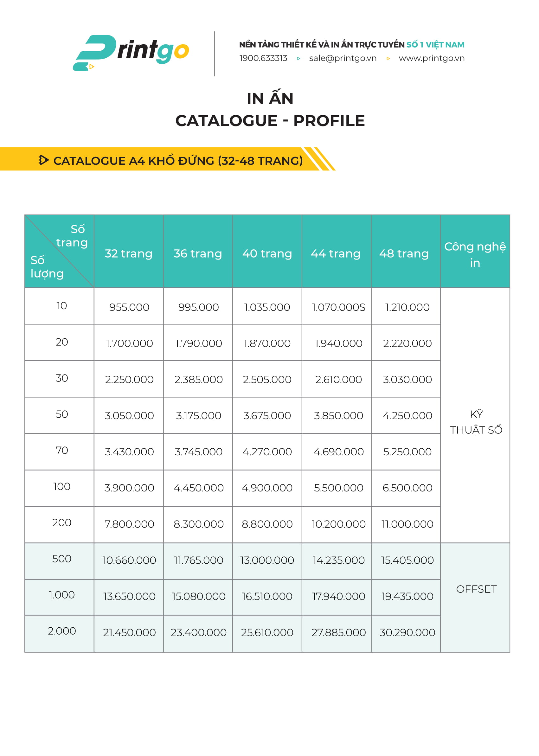Click the OFFSET technology cell
The image size is (539, 756).
[476, 589]
